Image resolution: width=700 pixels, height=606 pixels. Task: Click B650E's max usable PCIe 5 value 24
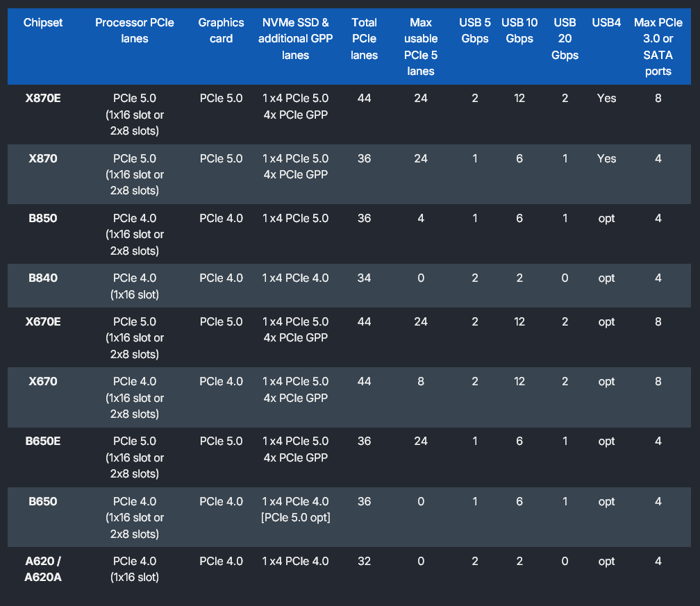point(421,441)
